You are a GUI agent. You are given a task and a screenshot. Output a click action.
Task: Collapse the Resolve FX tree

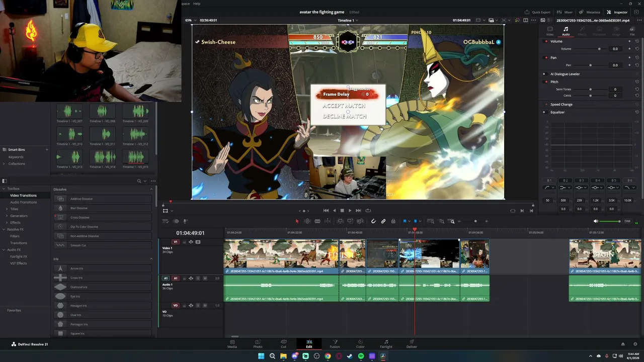point(4,229)
